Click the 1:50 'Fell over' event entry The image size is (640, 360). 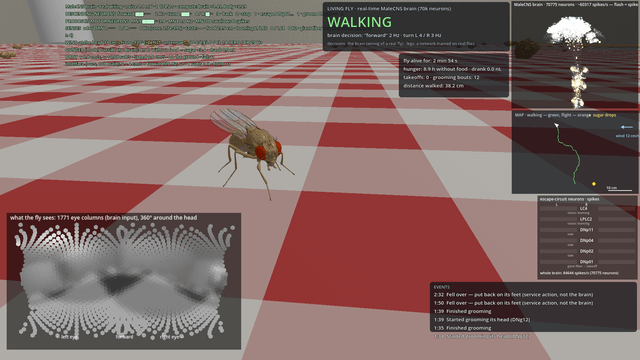513,303
